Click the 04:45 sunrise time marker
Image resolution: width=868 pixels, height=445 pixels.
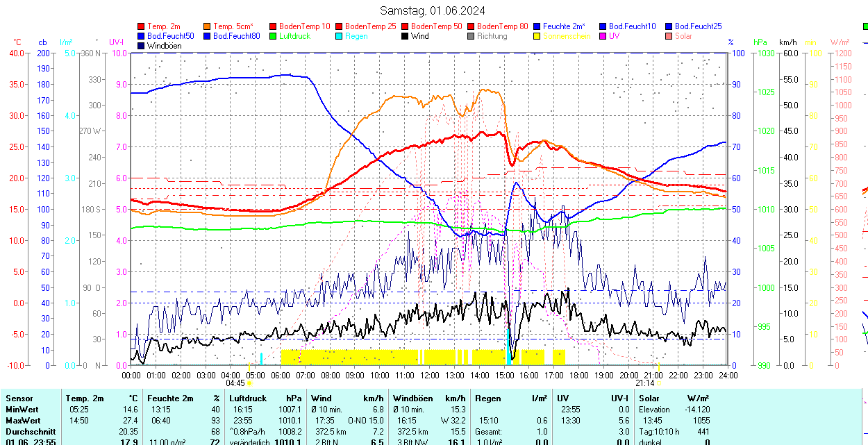pos(235,383)
